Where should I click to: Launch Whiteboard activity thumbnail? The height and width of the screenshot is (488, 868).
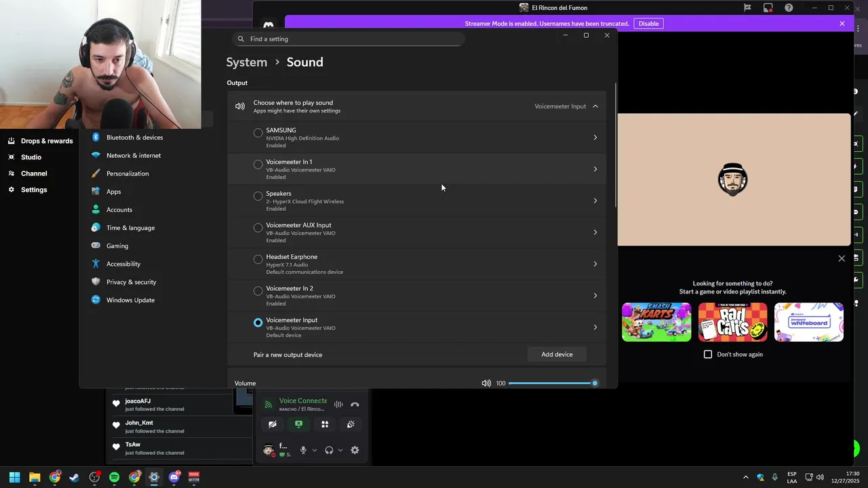point(809,322)
